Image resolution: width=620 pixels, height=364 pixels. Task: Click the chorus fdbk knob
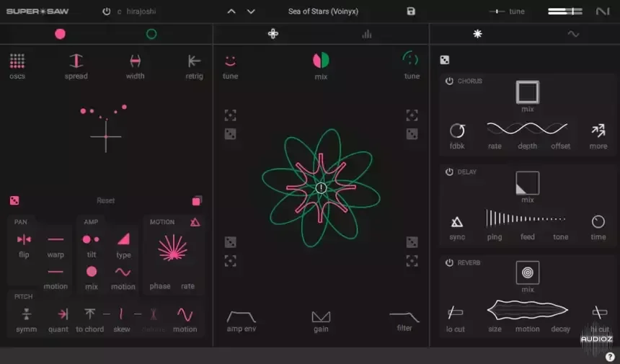click(457, 130)
